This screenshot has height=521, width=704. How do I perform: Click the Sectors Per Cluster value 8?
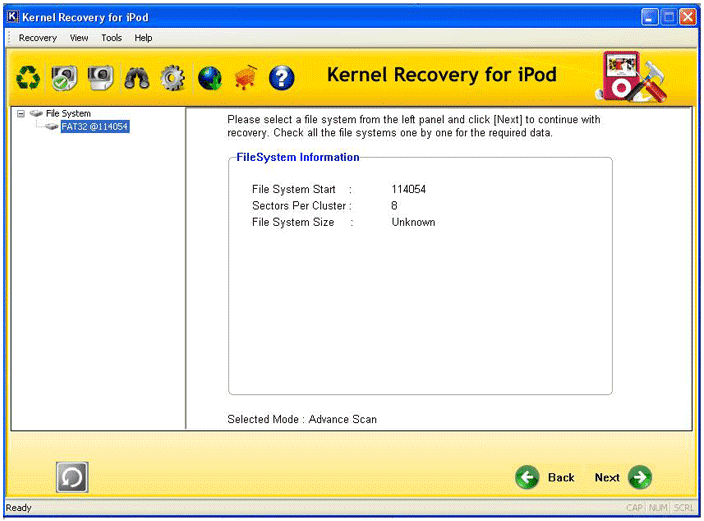pyautogui.click(x=394, y=206)
